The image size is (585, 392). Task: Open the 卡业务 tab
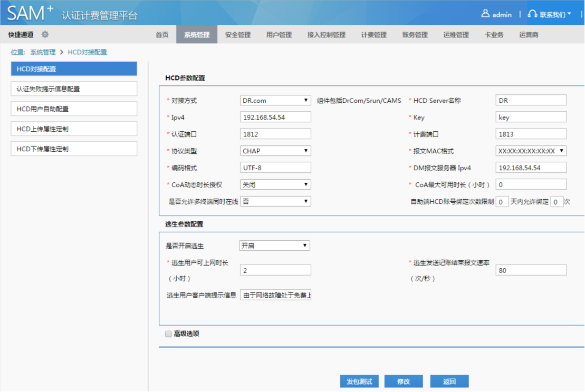click(x=494, y=35)
